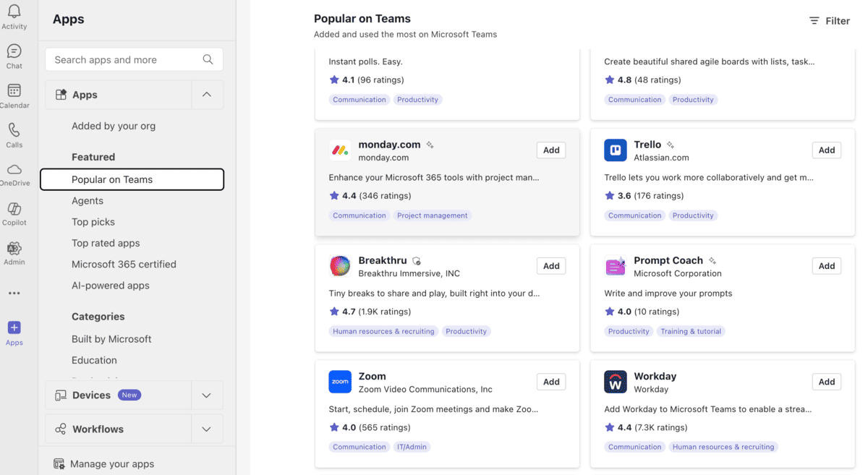Screen dimensions: 868x475
Task: Click the Manage your apps icon
Action: click(x=59, y=463)
